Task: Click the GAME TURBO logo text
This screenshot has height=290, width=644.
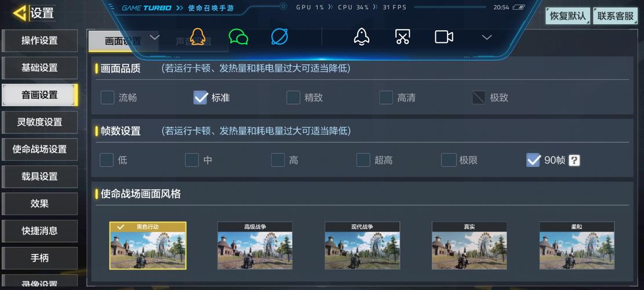Action: (147, 8)
